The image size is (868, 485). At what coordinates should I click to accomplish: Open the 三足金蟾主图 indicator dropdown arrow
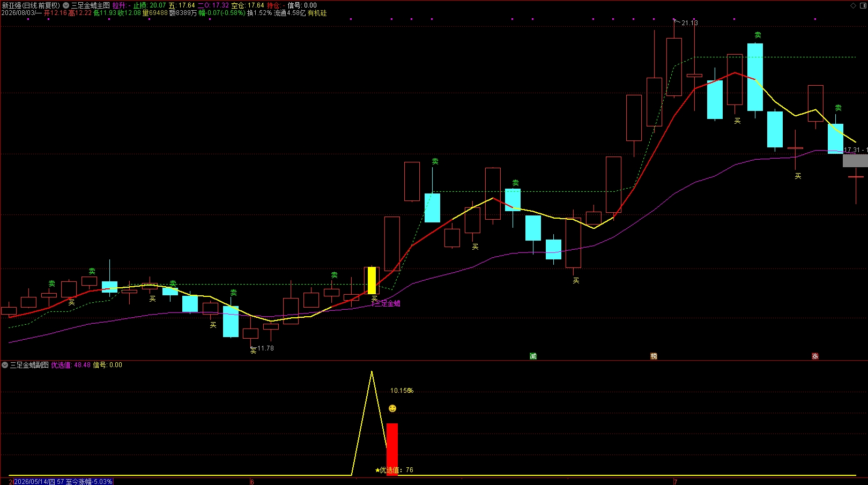[x=66, y=5]
